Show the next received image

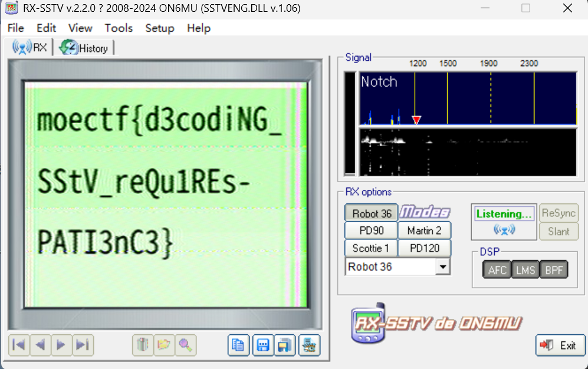click(x=61, y=345)
